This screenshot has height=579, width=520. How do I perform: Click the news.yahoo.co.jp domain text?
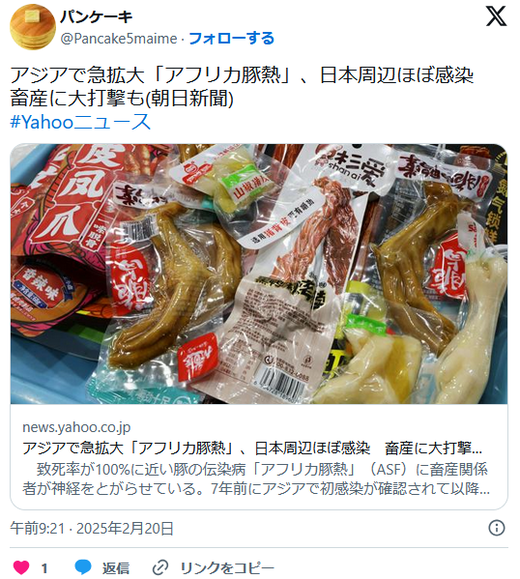[76, 427]
